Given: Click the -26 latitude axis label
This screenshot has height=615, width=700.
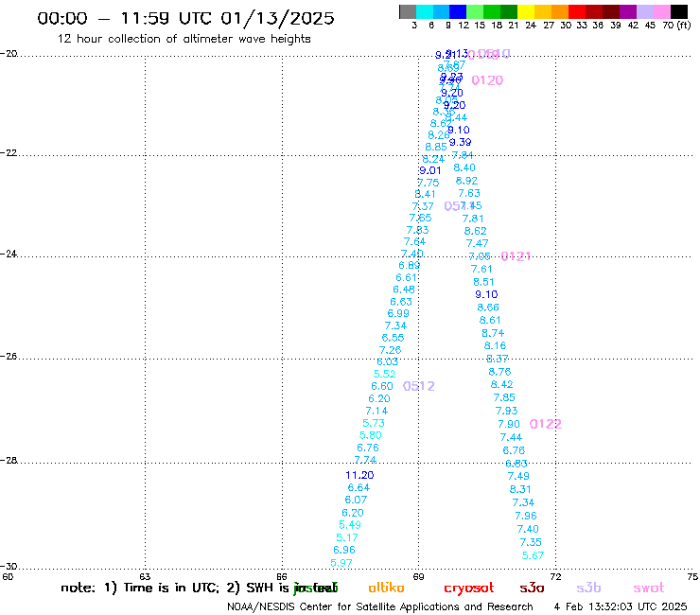Looking at the screenshot, I should [9, 357].
